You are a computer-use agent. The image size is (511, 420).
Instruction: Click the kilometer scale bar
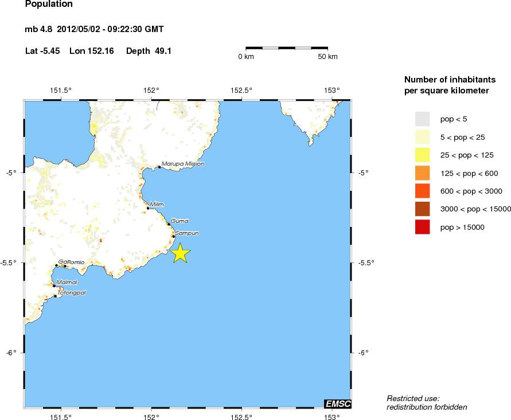pyautogui.click(x=287, y=48)
